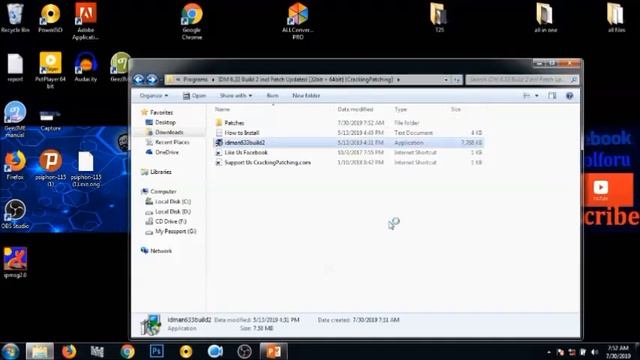This screenshot has width=640, height=360.
Task: Click the Programs breadcrumb in address bar
Action: click(x=196, y=80)
